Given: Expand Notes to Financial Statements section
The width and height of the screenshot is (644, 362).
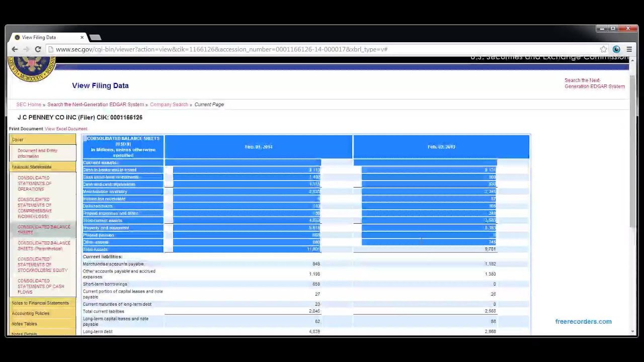Looking at the screenshot, I should point(42,303).
